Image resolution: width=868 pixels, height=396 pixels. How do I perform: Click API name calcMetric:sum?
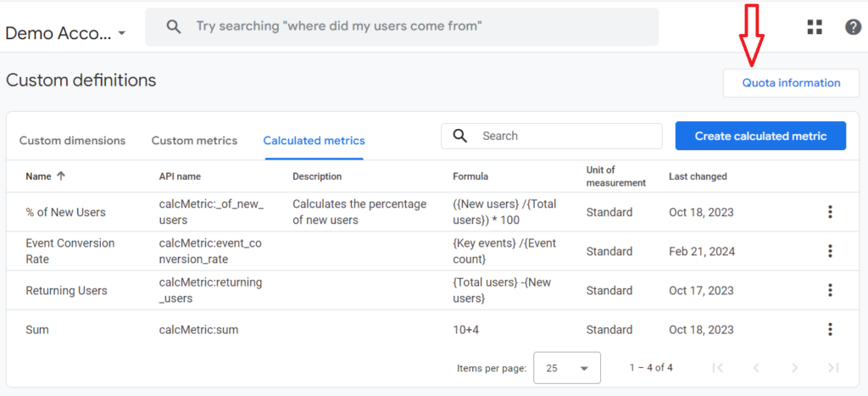point(198,330)
